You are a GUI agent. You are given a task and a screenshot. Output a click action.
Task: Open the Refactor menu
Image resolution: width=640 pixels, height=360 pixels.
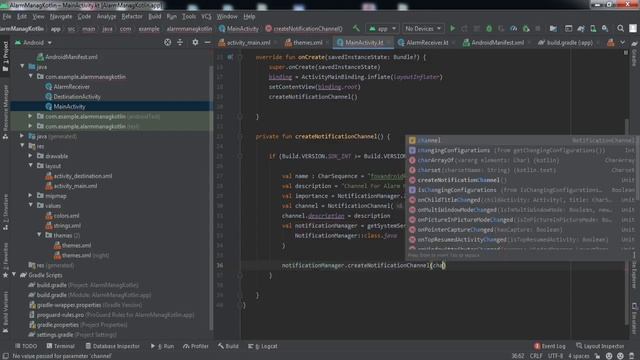click(132, 16)
